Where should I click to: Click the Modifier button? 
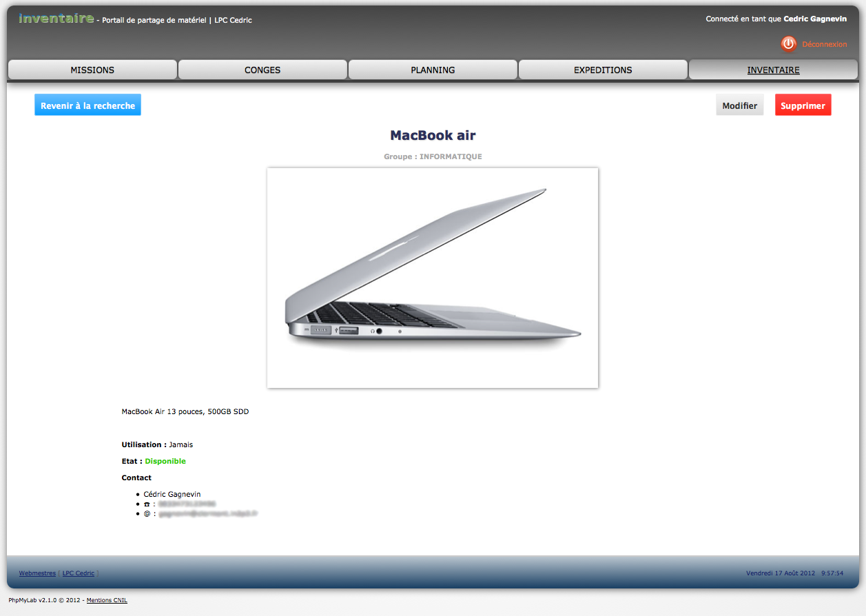point(739,105)
